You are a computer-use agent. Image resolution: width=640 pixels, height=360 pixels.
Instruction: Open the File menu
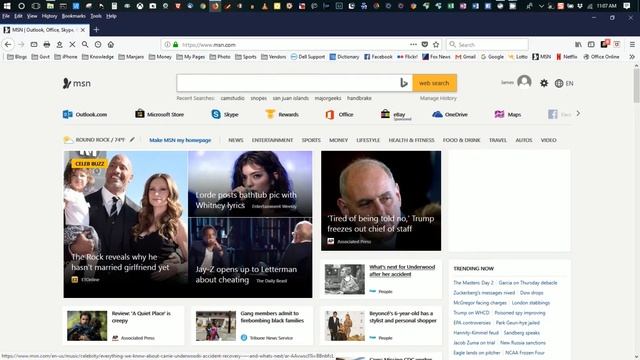(x=6, y=16)
